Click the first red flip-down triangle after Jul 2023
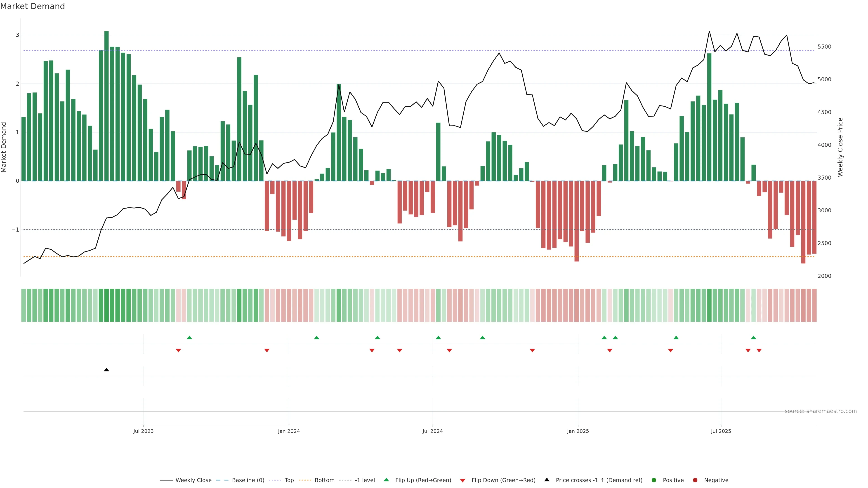This screenshot has width=868, height=488. tap(178, 351)
